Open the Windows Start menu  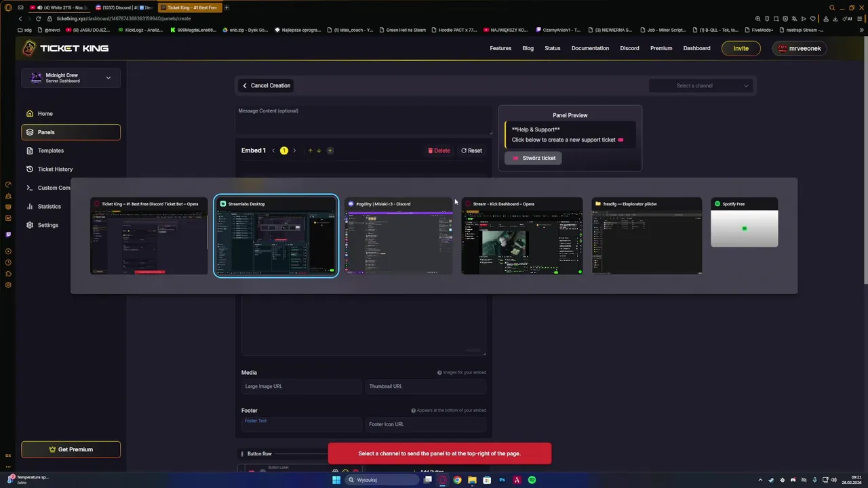pos(336,480)
